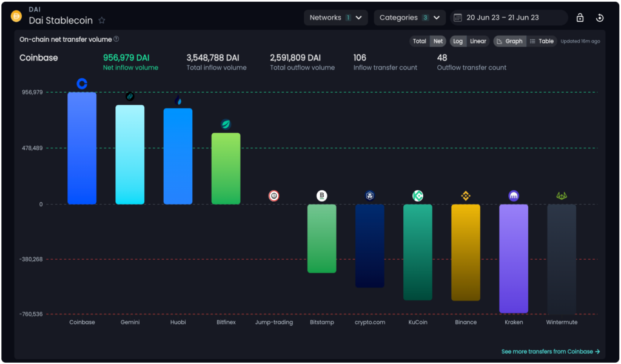This screenshot has height=364, width=621.
Task: Click the Coinbase logo above its bar
Action: point(82,84)
